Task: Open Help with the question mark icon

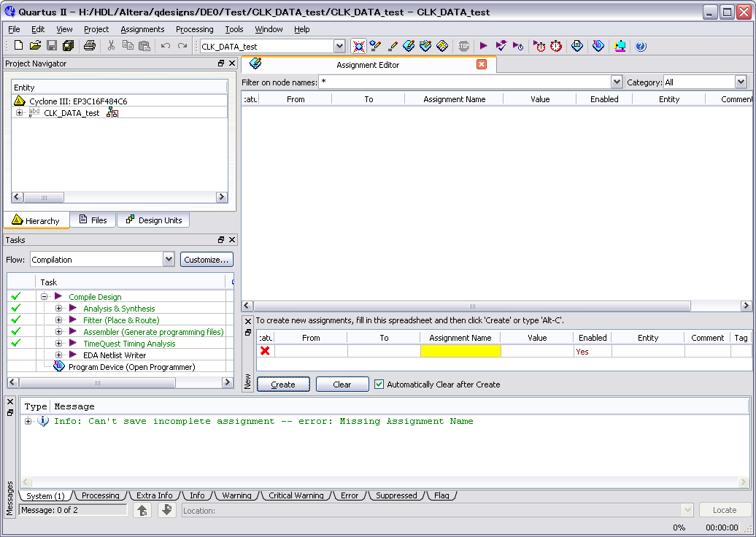Action: tap(641, 46)
